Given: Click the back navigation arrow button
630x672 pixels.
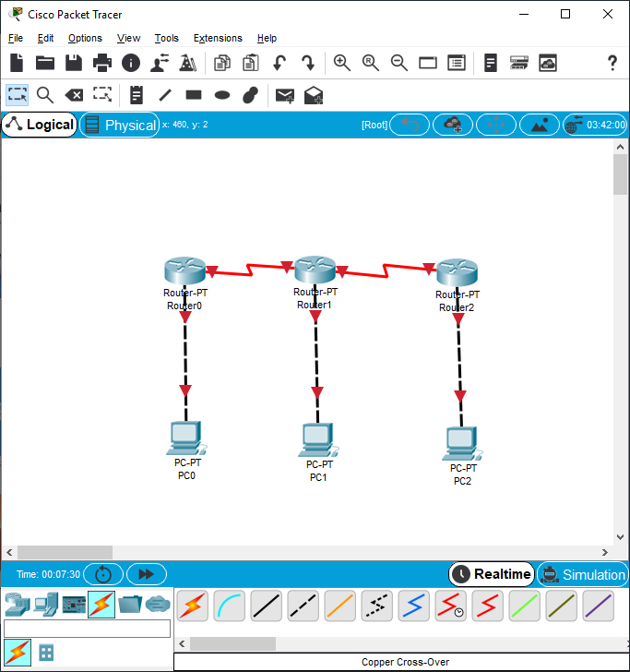Looking at the screenshot, I should click(410, 125).
